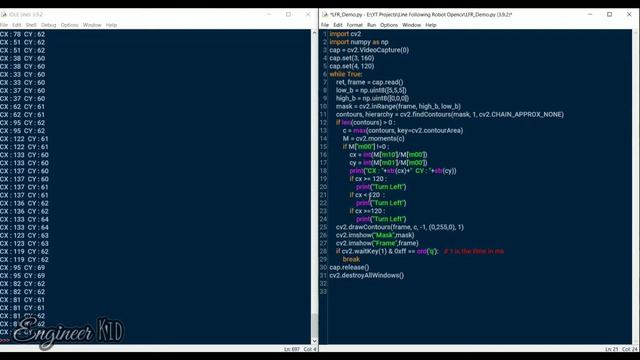Place cursor on 'import cv2' line
The height and width of the screenshot is (360, 640).
(345, 34)
